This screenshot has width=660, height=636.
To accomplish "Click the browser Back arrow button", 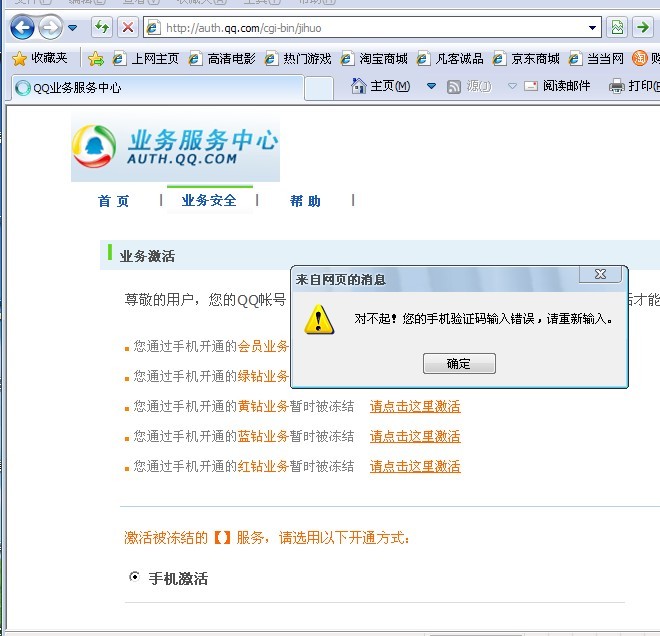I will [x=22, y=28].
